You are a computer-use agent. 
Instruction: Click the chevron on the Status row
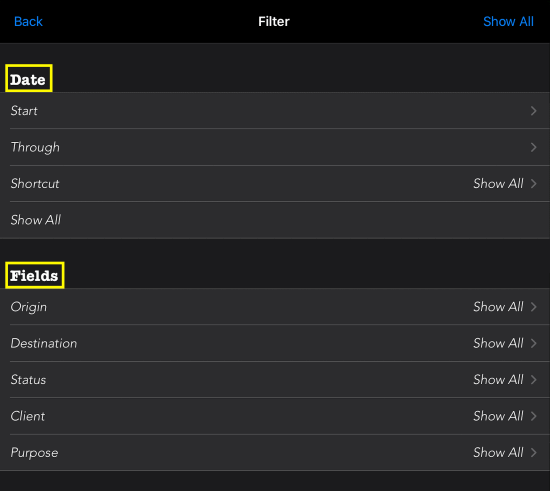point(534,379)
